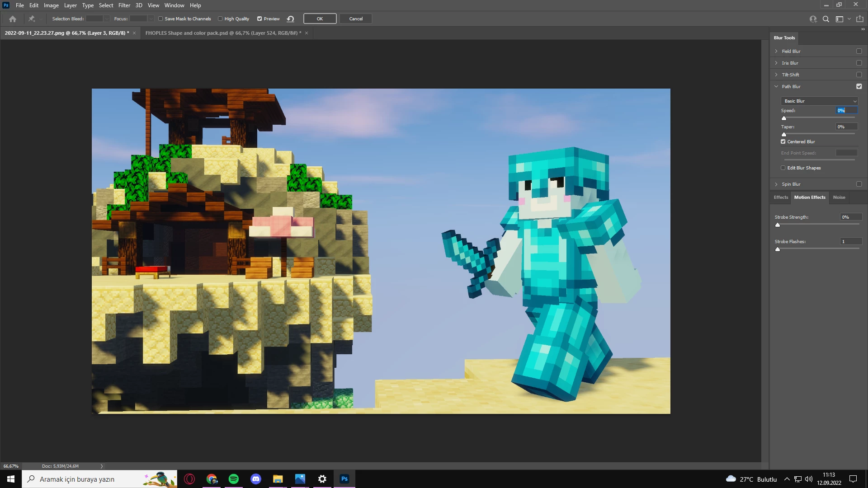The width and height of the screenshot is (868, 488).
Task: Switch to the Noise tab
Action: coord(839,197)
